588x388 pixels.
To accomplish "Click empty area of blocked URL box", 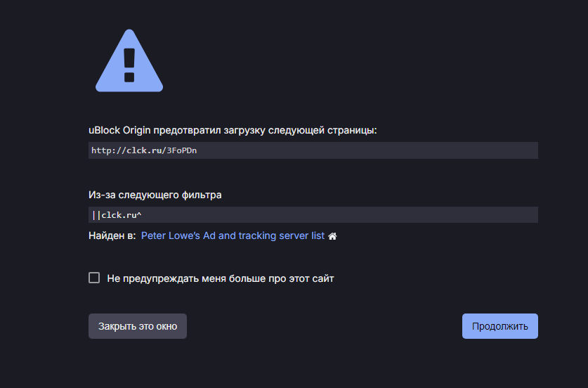I will [x=367, y=150].
